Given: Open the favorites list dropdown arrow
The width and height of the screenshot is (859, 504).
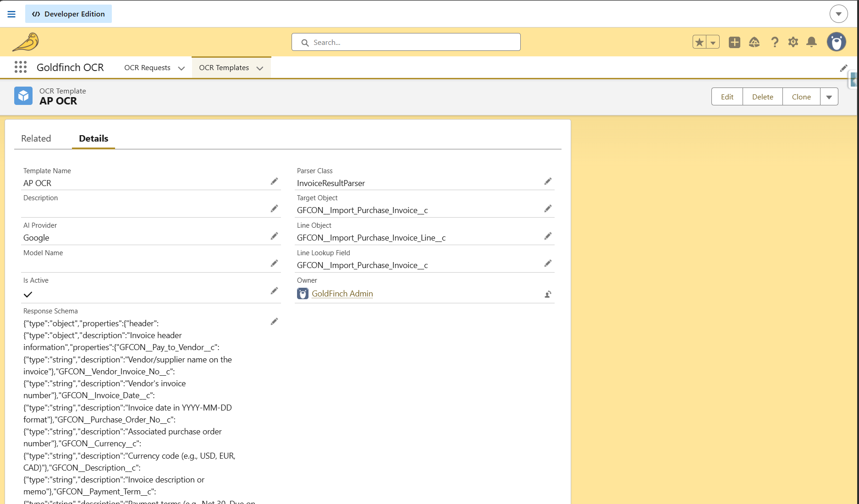Looking at the screenshot, I should coord(713,42).
